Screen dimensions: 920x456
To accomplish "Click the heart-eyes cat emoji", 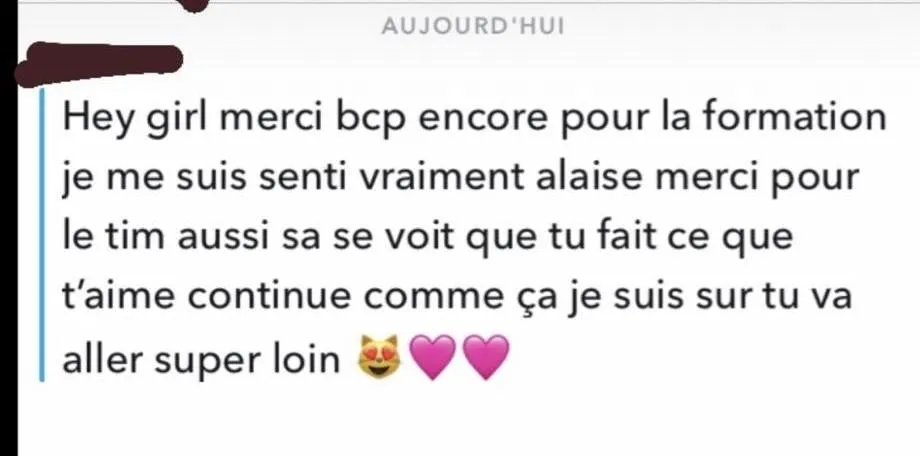I will pos(378,356).
